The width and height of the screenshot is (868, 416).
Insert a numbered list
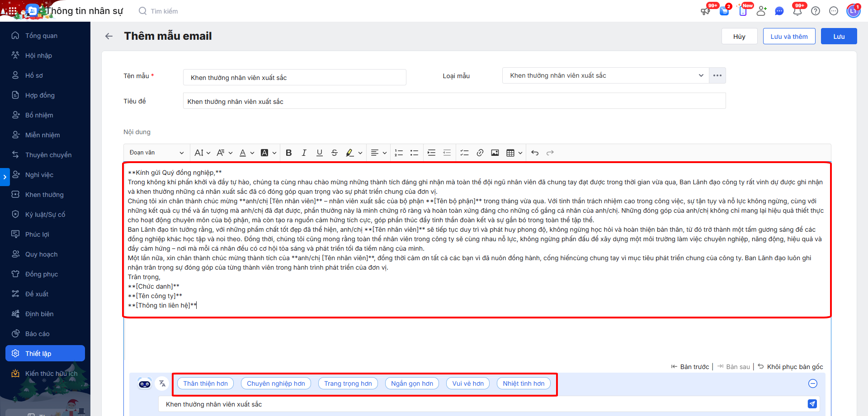click(399, 153)
